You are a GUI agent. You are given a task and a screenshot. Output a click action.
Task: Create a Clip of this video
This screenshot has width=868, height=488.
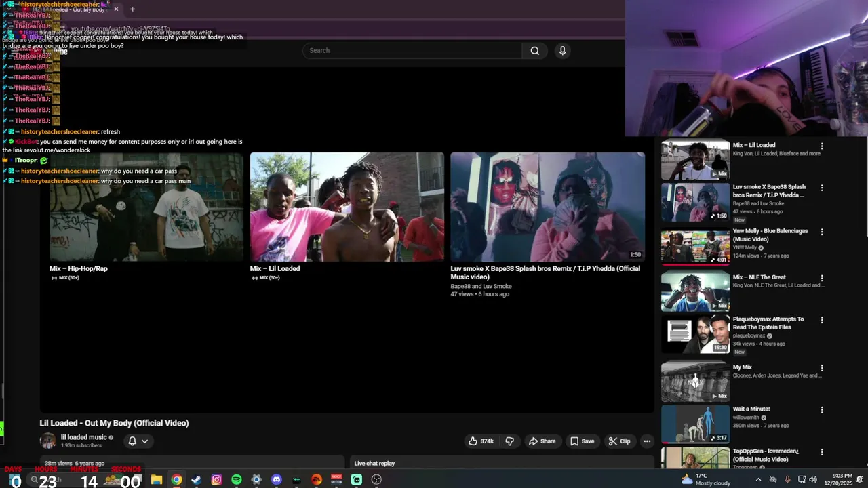point(619,441)
